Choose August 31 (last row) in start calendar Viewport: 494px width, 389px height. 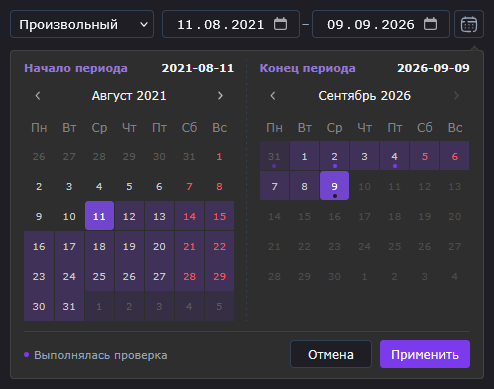point(69,306)
